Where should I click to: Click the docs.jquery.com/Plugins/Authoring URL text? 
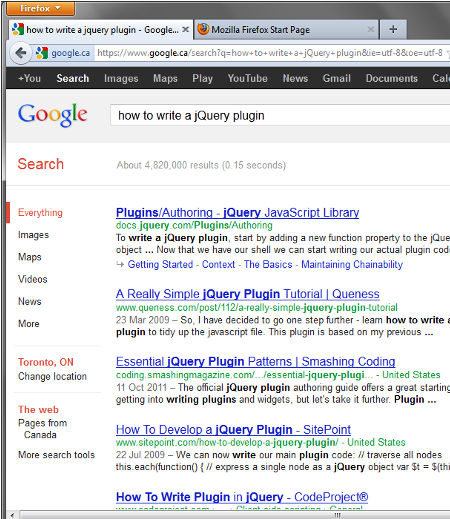[x=194, y=225]
